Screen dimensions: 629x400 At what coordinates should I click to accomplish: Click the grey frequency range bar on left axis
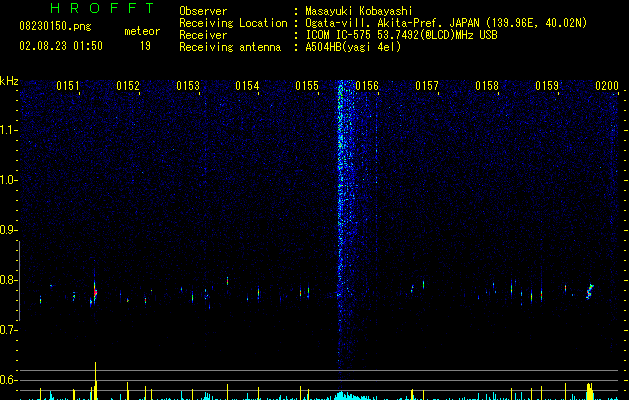tap(20, 281)
